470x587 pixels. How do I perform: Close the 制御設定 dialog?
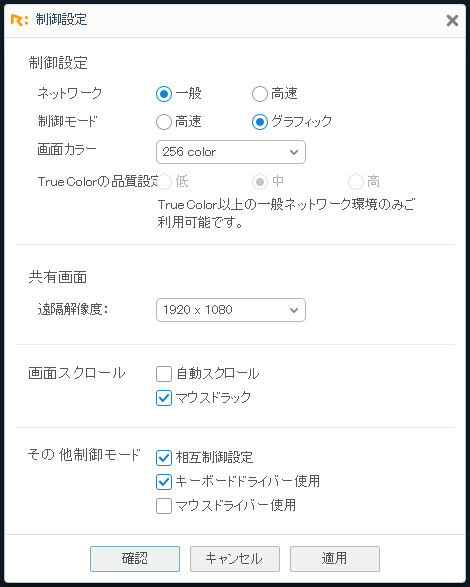[x=452, y=20]
